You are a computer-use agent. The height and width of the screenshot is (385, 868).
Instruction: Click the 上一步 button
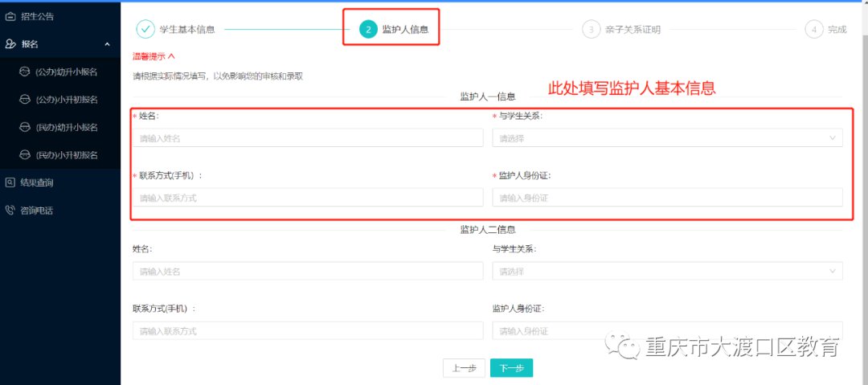pos(464,368)
